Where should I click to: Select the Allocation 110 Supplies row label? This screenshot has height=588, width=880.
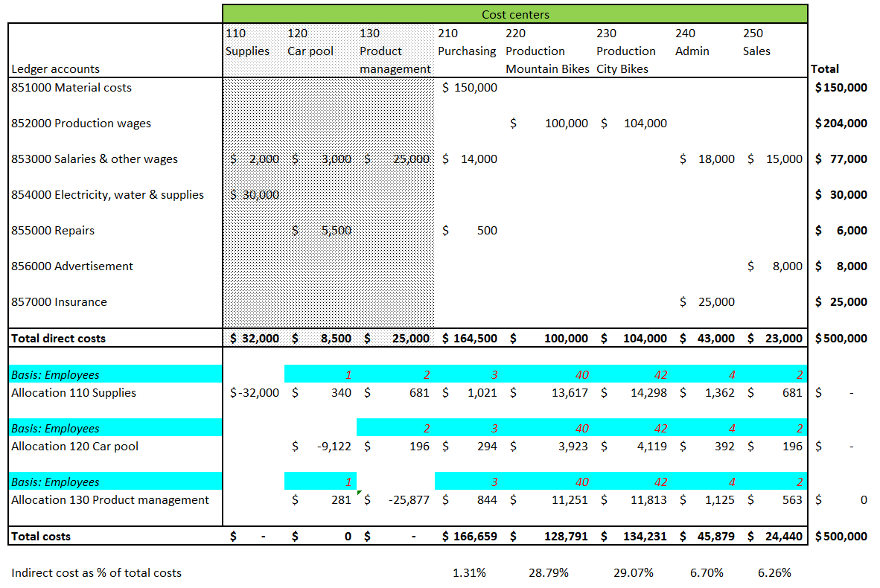click(74, 393)
